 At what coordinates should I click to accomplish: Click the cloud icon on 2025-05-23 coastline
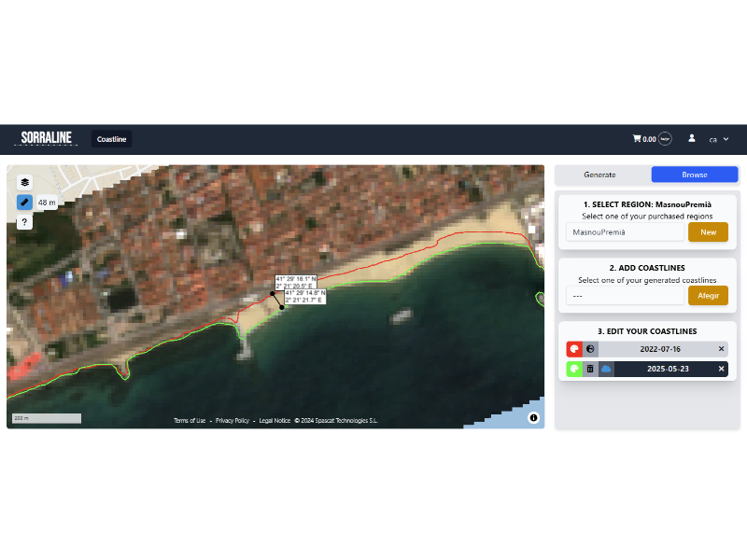(x=606, y=369)
